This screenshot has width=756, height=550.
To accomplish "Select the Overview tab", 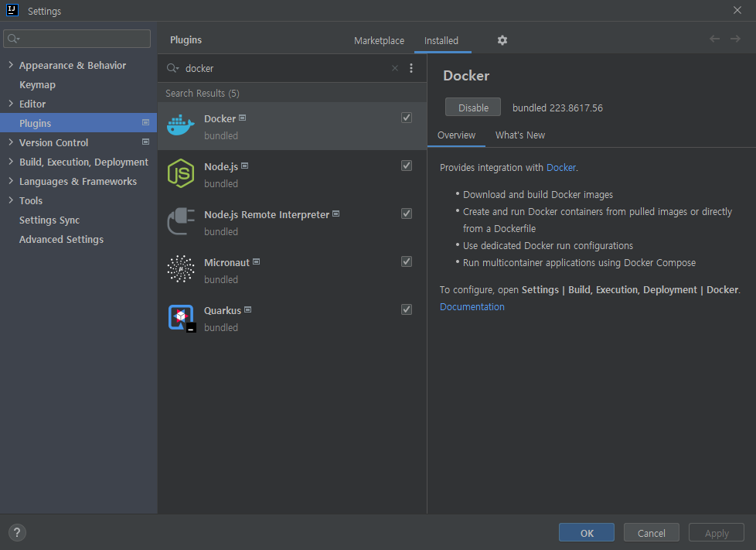I will [456, 135].
